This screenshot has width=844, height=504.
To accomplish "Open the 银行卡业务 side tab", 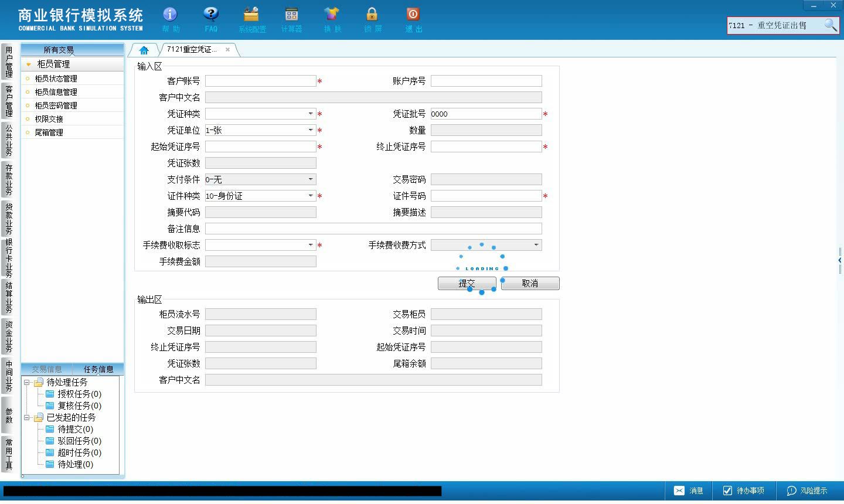I will pos(9,258).
